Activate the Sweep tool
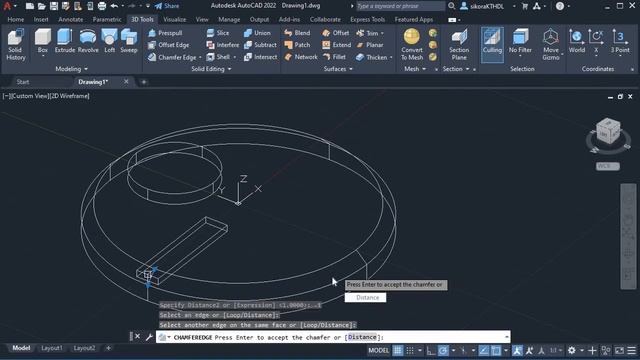The height and width of the screenshot is (360, 640). pos(129,41)
